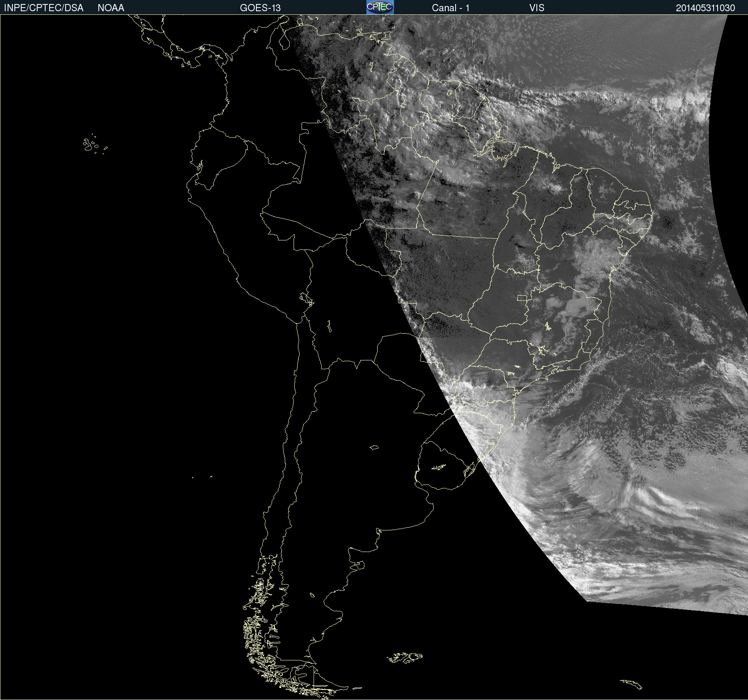Click the CPTEC logo in header
The height and width of the screenshot is (700, 748).
(380, 7)
